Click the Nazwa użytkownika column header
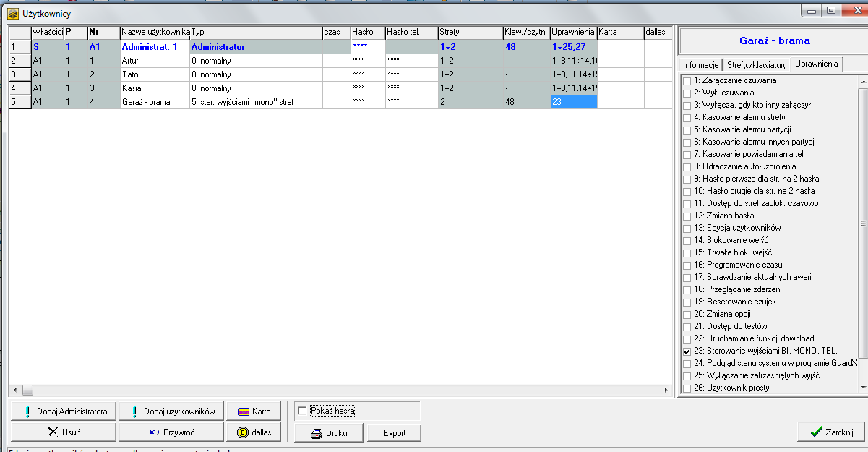868x452 pixels. 155,33
